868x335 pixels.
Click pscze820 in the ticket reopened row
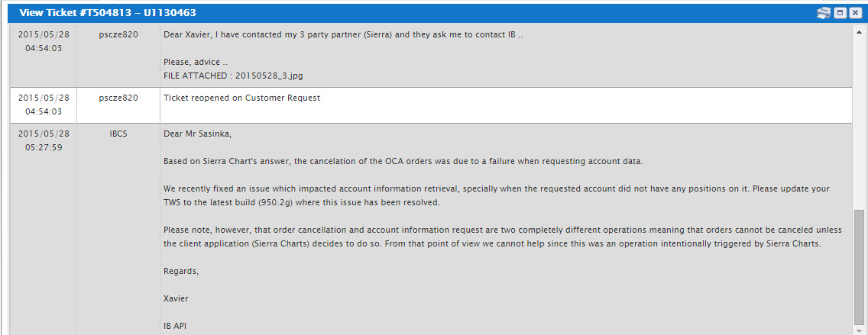point(118,98)
